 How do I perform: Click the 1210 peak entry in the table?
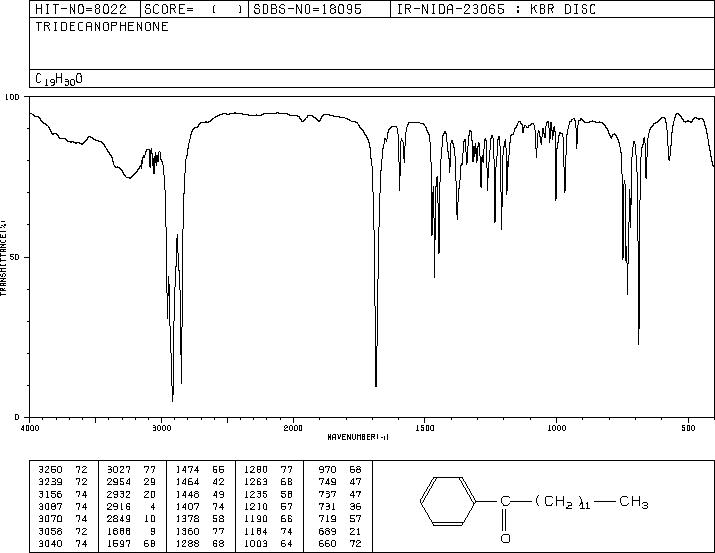268,506
